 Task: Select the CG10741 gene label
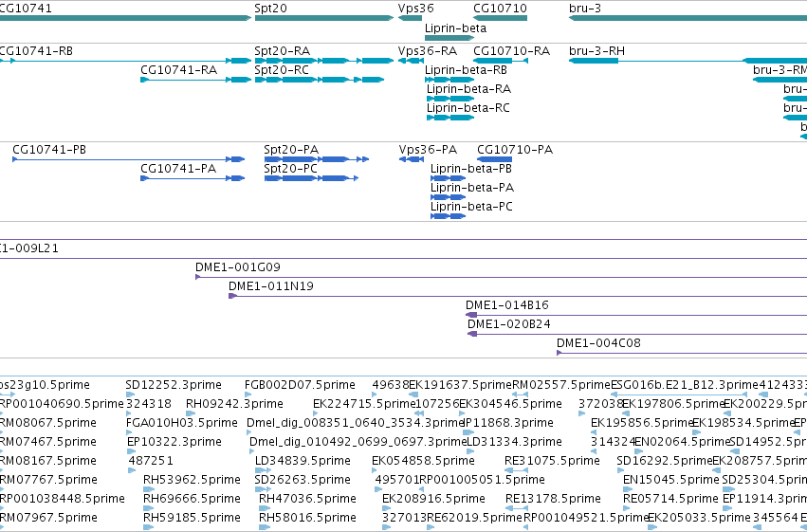tap(26, 9)
